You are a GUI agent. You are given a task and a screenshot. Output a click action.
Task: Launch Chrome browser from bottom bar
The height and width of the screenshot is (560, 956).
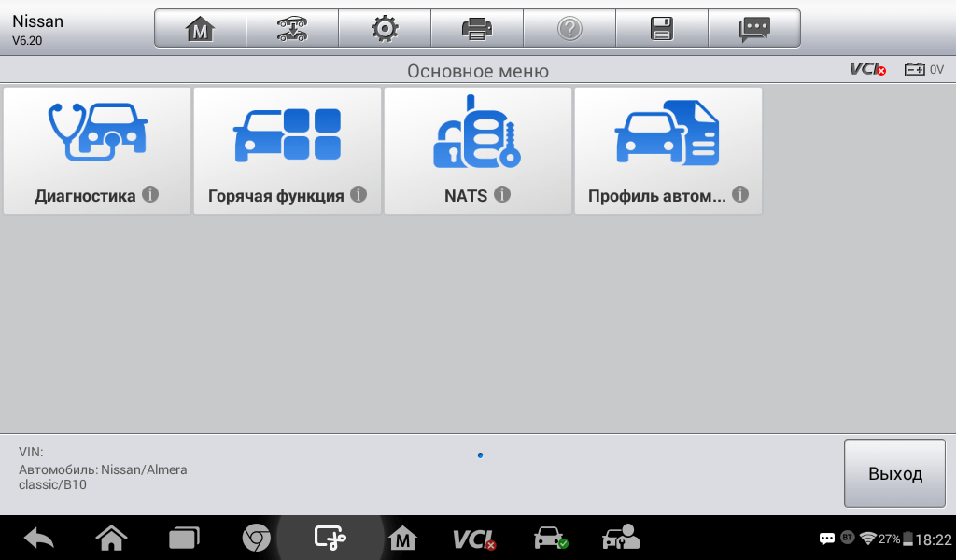pos(257,539)
